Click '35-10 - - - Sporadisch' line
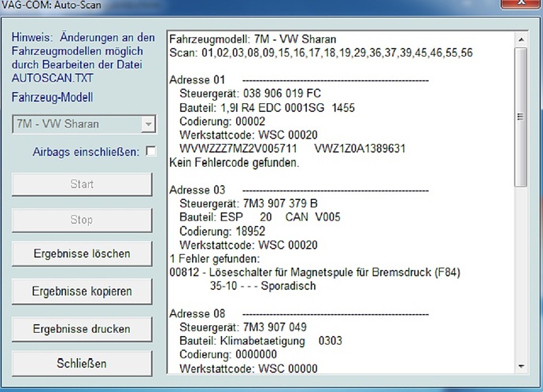 263,286
